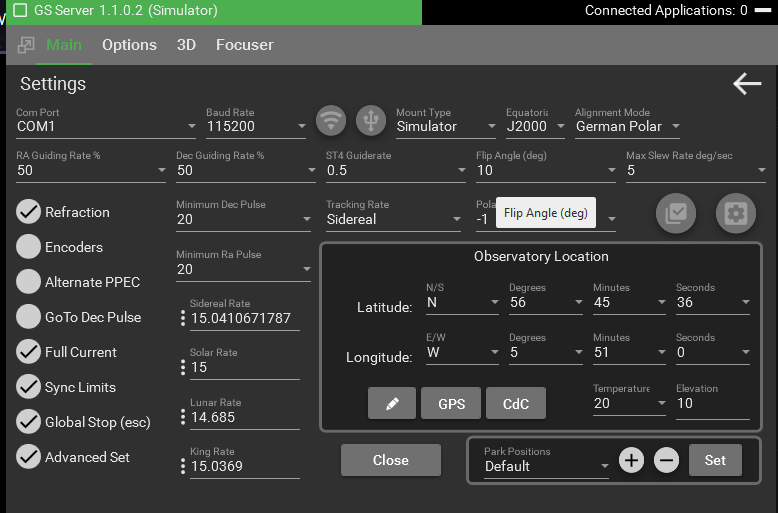The height and width of the screenshot is (513, 778).
Task: Click the Lunar Rate value field
Action: [245, 417]
